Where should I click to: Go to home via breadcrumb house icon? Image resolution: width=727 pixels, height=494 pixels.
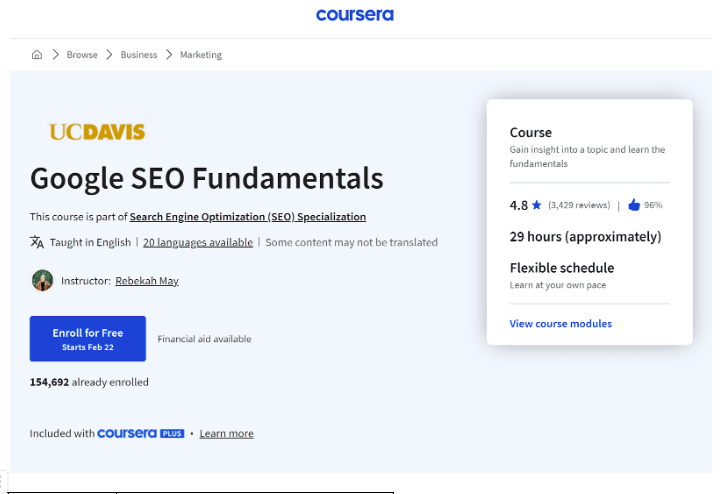37,55
